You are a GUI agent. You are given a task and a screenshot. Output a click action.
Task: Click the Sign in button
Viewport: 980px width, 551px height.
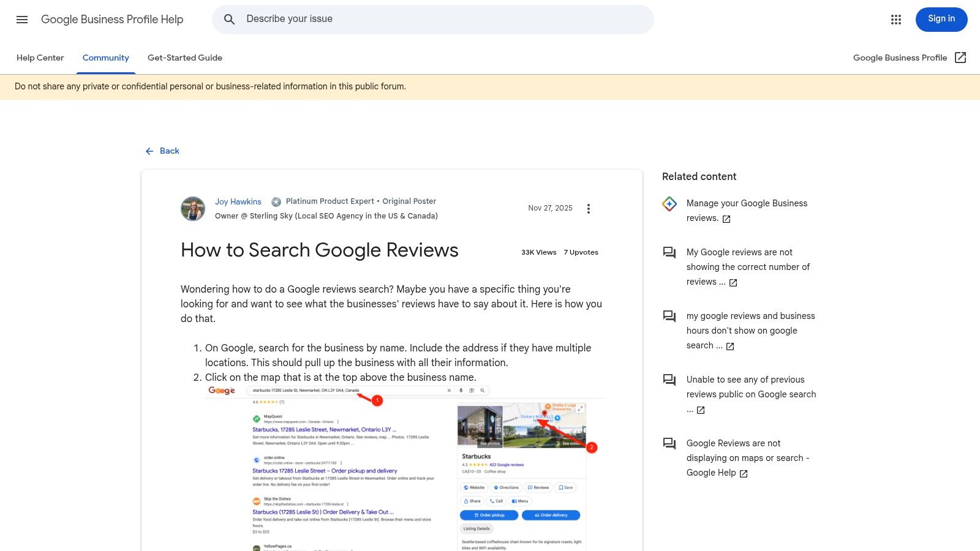coord(941,20)
